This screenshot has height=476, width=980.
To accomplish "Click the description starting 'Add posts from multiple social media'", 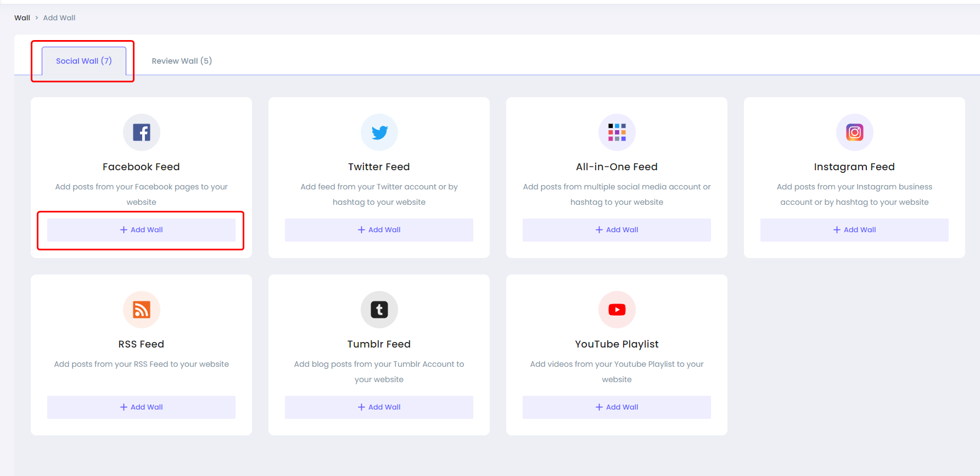I will (x=617, y=194).
